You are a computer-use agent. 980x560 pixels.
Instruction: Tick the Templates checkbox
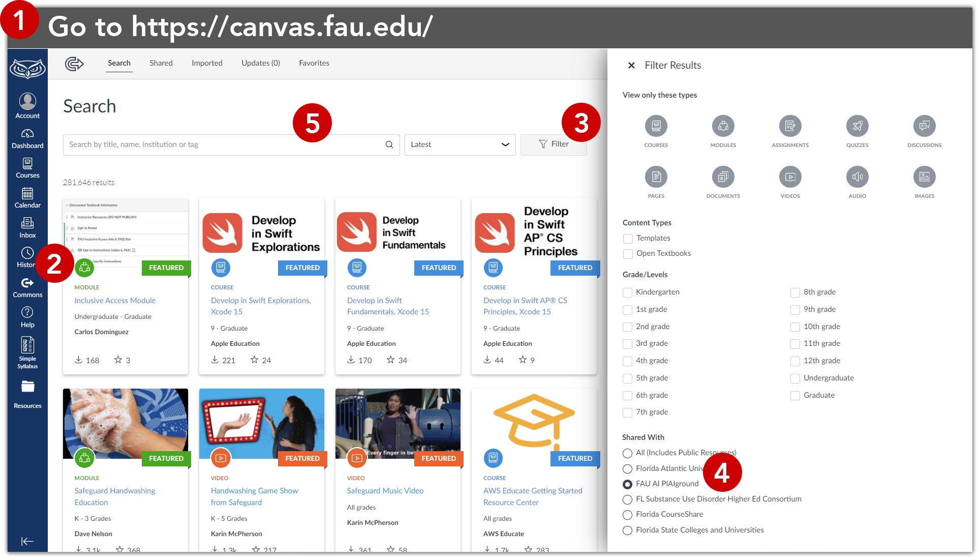coord(628,238)
